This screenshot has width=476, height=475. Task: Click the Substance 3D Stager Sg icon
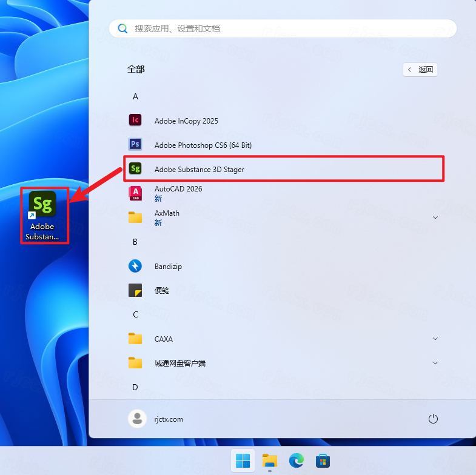click(x=135, y=169)
